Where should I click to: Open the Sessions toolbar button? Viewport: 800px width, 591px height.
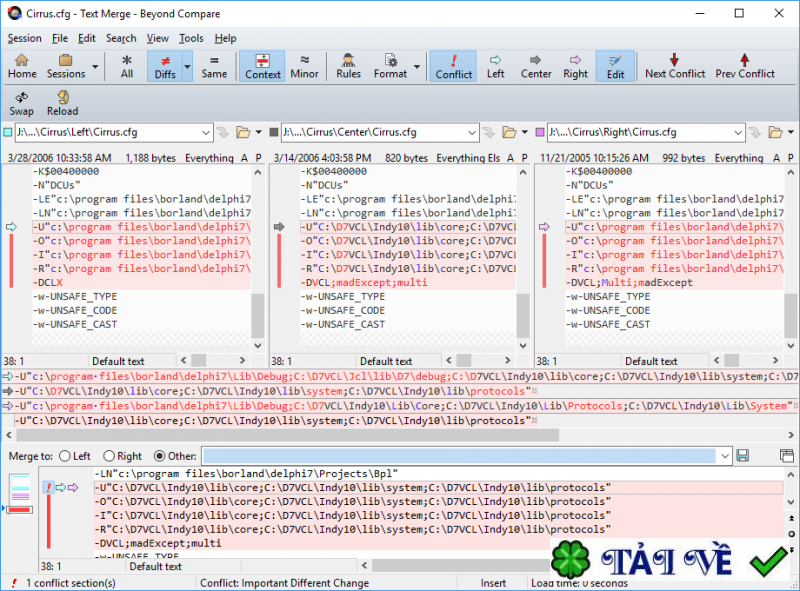tap(66, 66)
